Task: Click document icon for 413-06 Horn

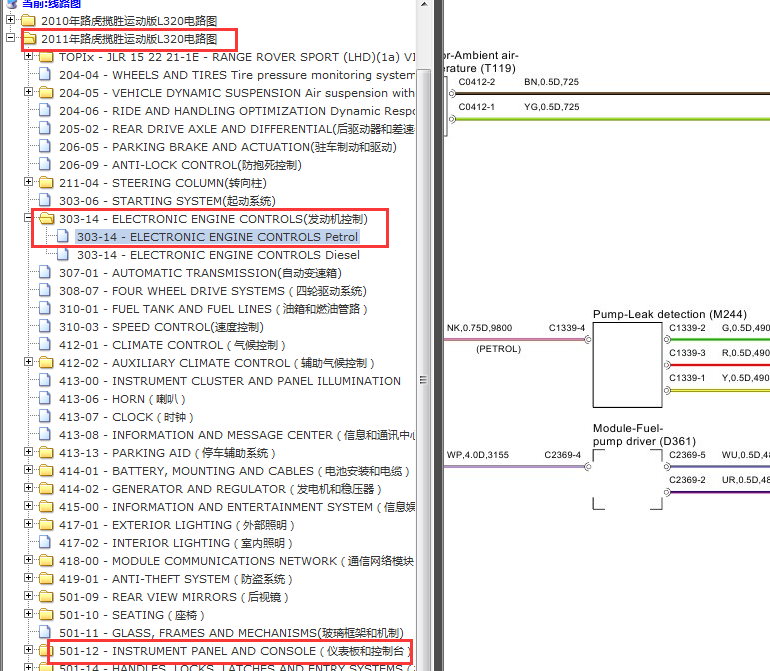Action: [x=45, y=398]
